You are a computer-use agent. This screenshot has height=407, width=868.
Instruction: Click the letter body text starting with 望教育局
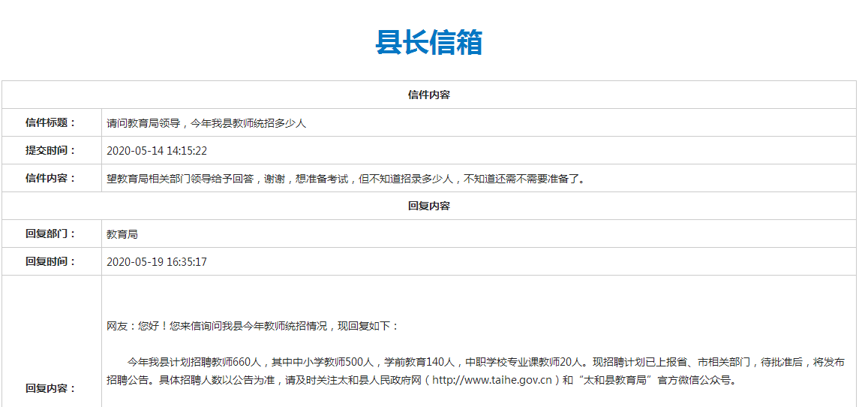345,179
